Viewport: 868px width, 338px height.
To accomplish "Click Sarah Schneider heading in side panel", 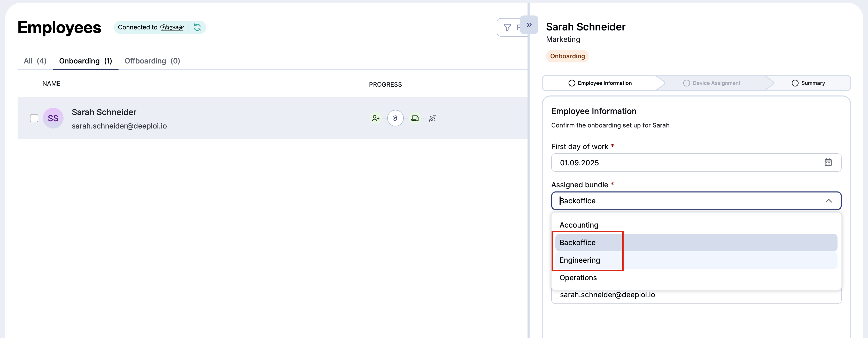I will point(586,27).
